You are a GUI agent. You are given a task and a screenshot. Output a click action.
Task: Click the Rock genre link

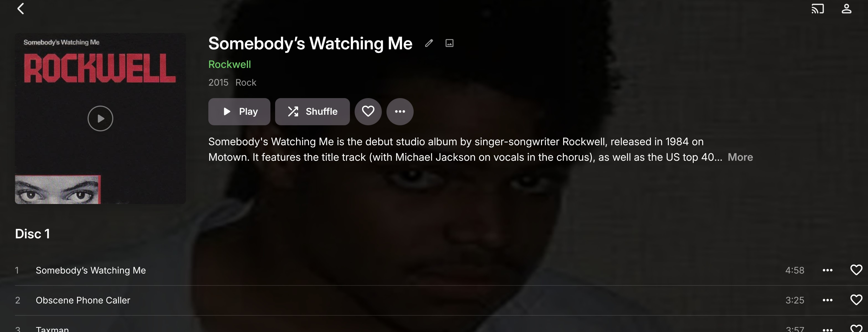point(246,83)
